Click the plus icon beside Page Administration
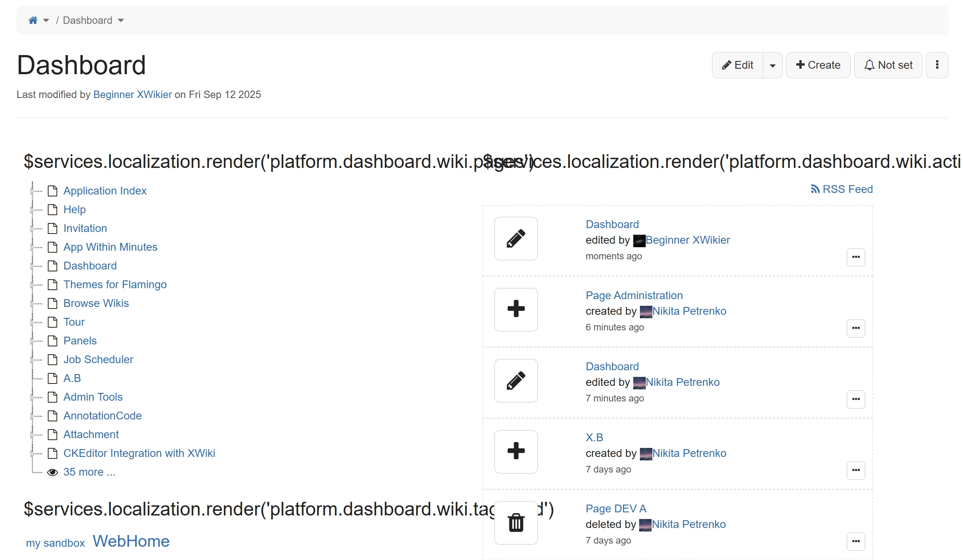The width and height of the screenshot is (963, 560). 516,309
